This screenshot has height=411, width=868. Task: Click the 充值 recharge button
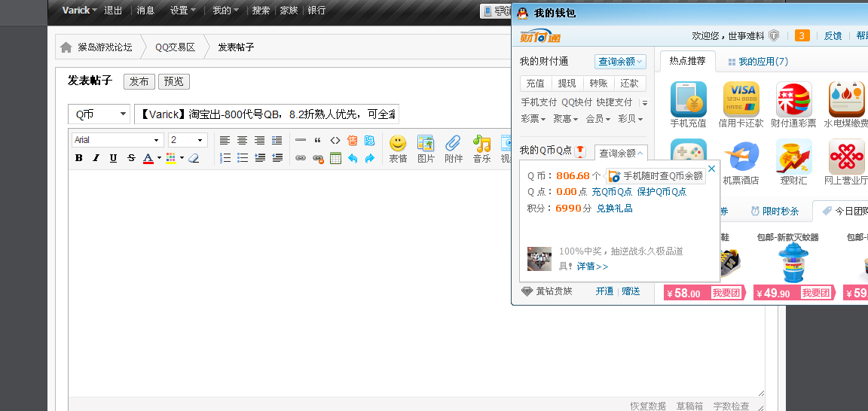[535, 83]
